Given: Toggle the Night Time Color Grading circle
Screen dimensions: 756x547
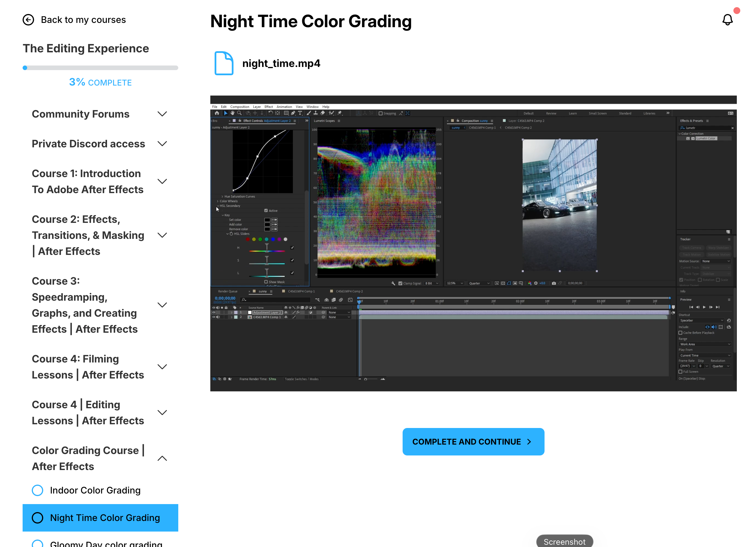Looking at the screenshot, I should [x=37, y=518].
